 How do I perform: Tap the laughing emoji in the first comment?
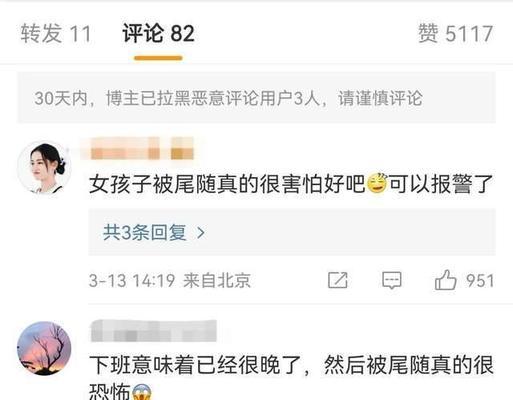pos(377,184)
